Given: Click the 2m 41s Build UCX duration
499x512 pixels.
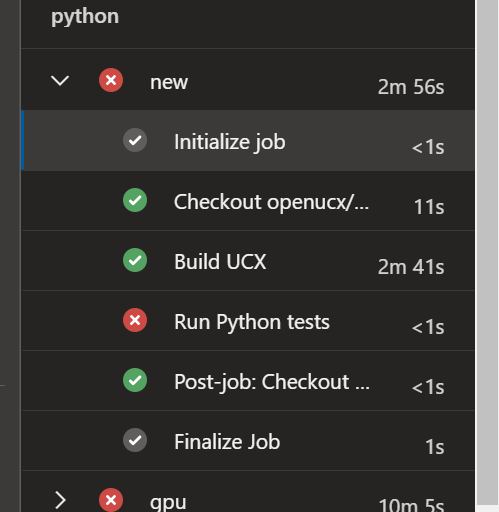Looking at the screenshot, I should click(411, 267).
